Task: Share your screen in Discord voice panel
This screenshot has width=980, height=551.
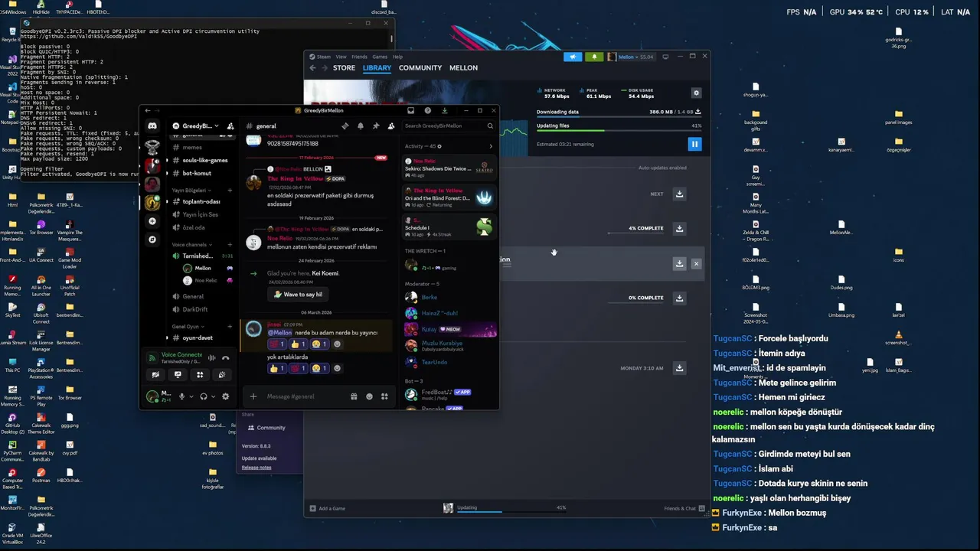Action: point(178,375)
